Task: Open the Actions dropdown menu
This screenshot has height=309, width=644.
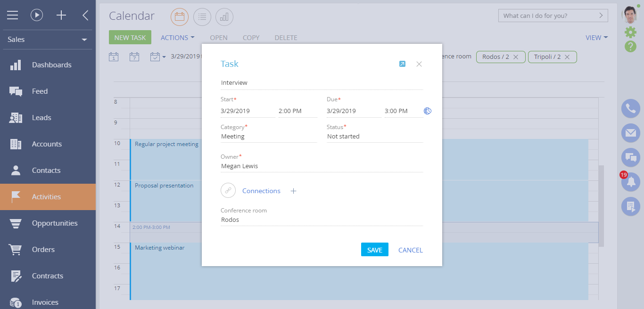Action: point(177,38)
